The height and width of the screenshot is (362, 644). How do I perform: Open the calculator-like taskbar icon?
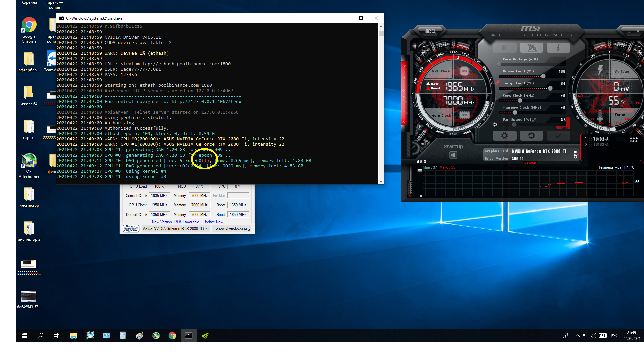[x=123, y=336]
